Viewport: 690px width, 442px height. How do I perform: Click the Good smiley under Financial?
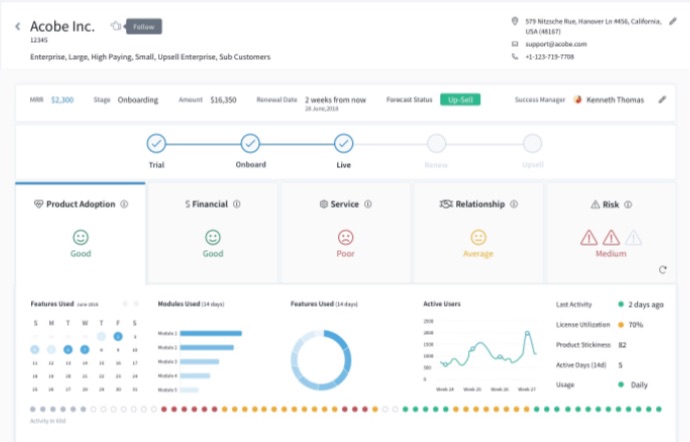click(x=213, y=237)
